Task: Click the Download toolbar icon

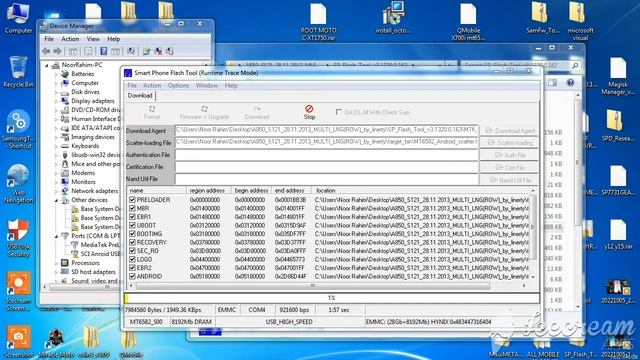Action: (257, 109)
